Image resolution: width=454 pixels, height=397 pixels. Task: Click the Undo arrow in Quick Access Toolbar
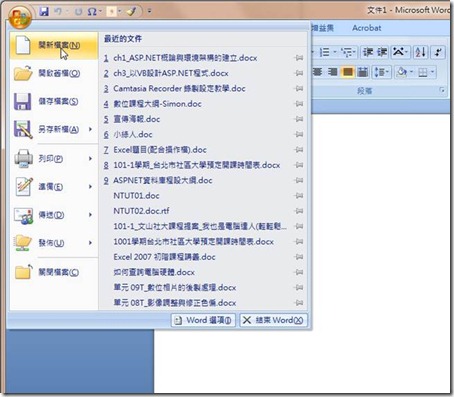coord(58,11)
